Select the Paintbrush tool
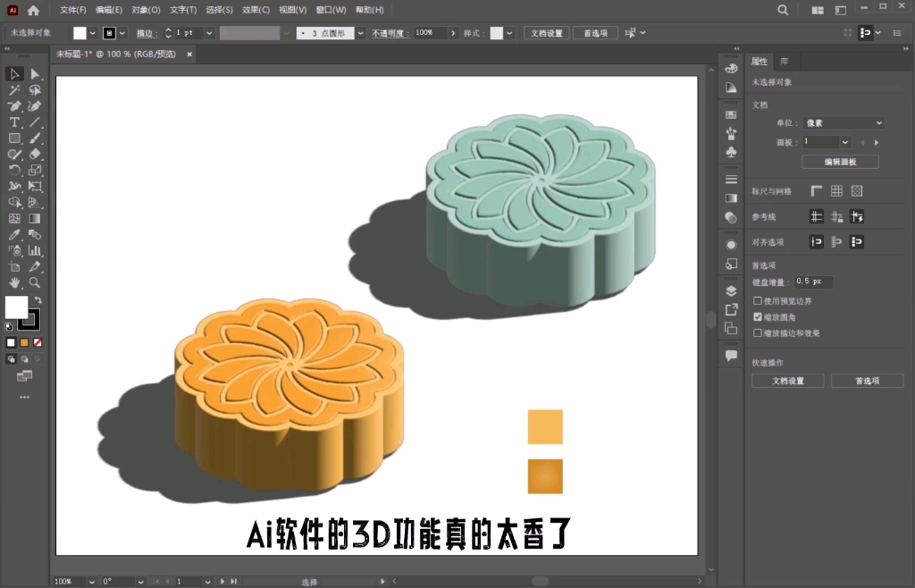This screenshot has width=915, height=588. (35, 139)
